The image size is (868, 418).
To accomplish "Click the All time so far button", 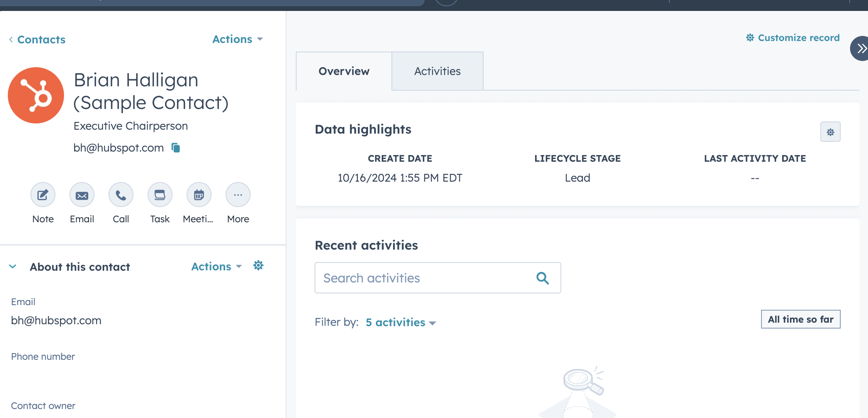I will (801, 320).
